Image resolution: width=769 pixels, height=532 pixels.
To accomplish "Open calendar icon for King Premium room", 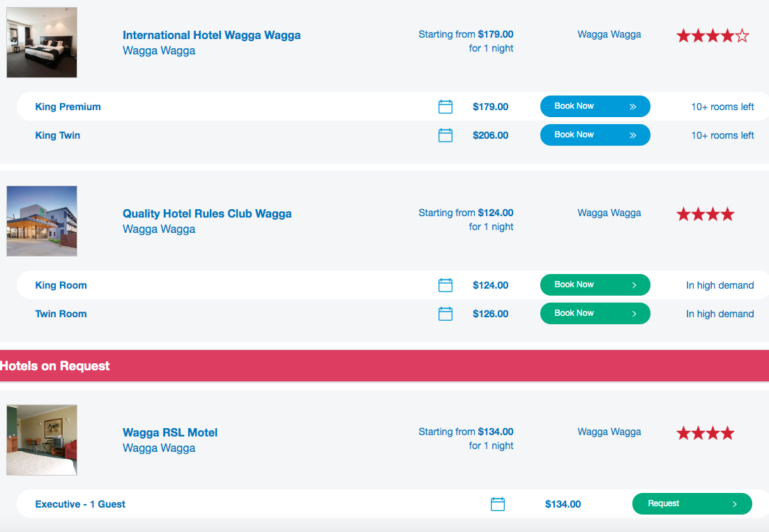I will [x=446, y=107].
